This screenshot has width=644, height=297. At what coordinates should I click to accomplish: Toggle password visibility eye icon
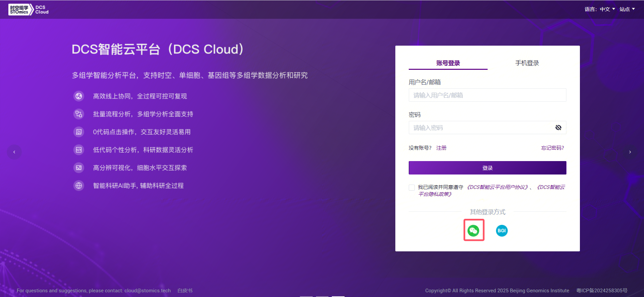[558, 128]
